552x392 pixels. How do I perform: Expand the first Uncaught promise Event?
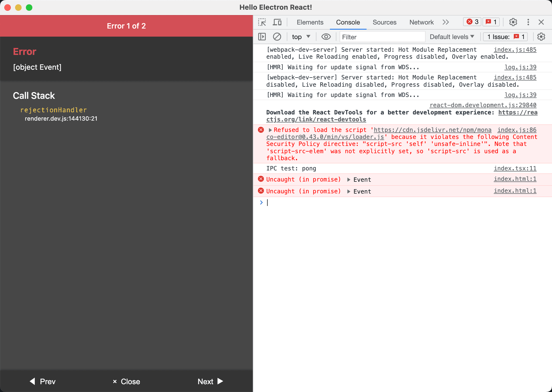349,179
